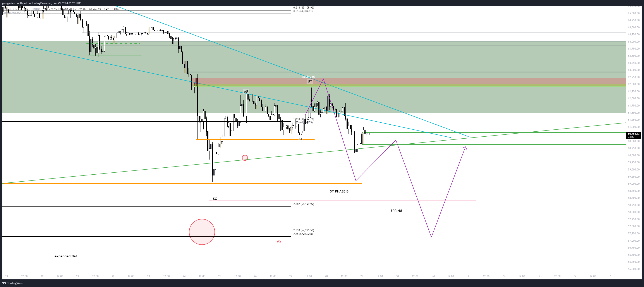
Task: Click the purple arrow head projection tip
Action: (x=465, y=147)
